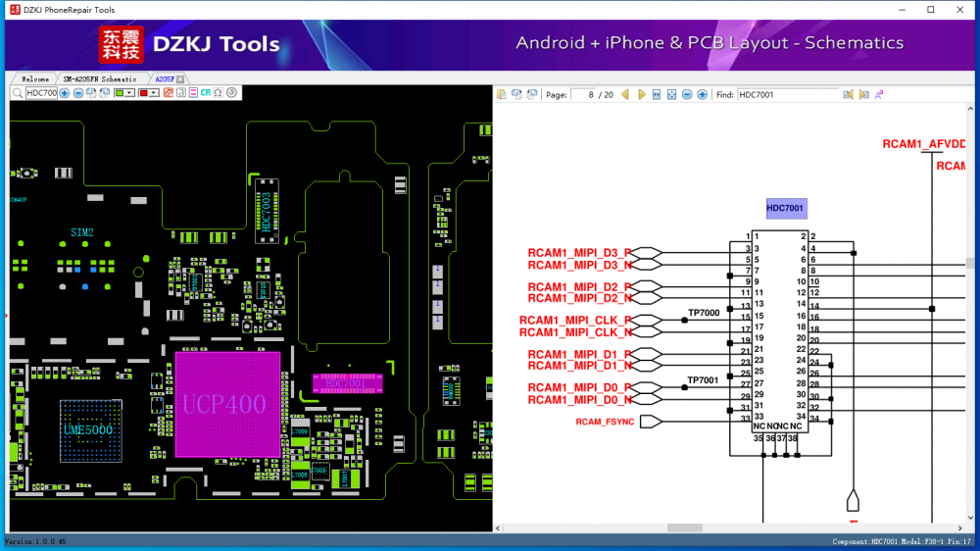Switch to the Welcome tab
The image size is (980, 551).
pos(34,78)
